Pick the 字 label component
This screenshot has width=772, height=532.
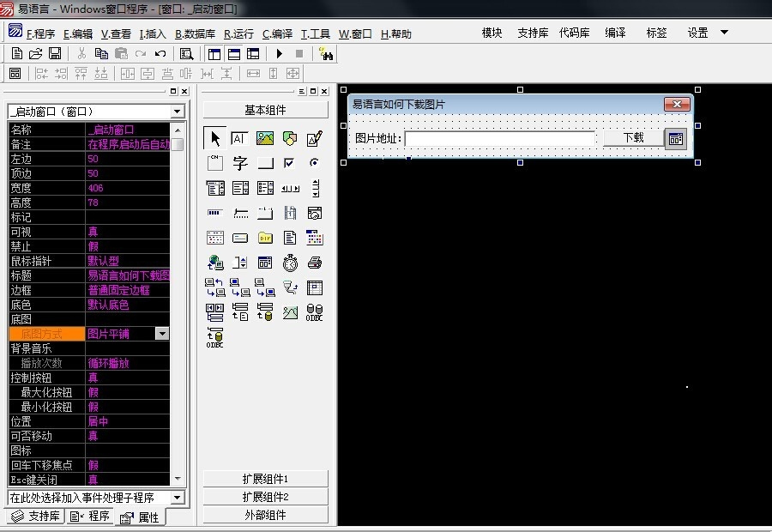240,163
